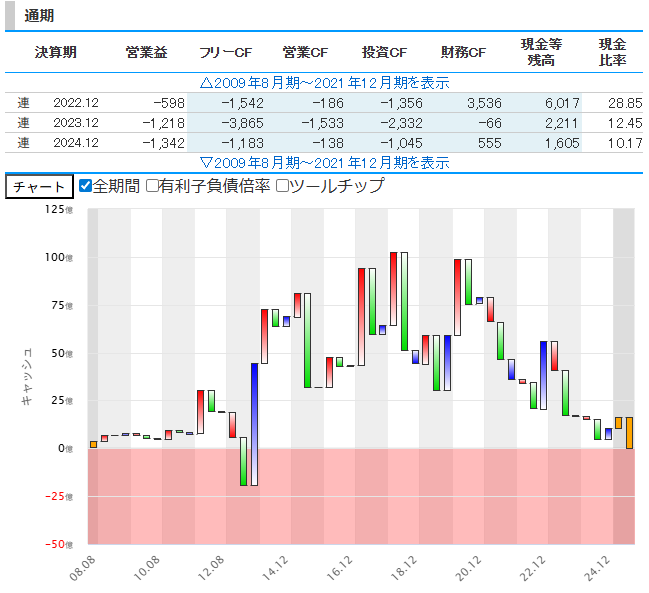Click cash balance value 1,605
Image resolution: width=649 pixels, height=593 pixels.
point(562,143)
